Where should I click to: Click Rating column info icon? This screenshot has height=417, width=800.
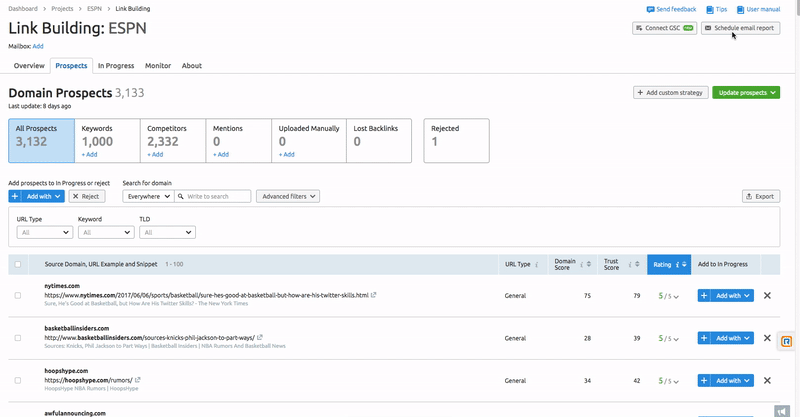point(677,264)
